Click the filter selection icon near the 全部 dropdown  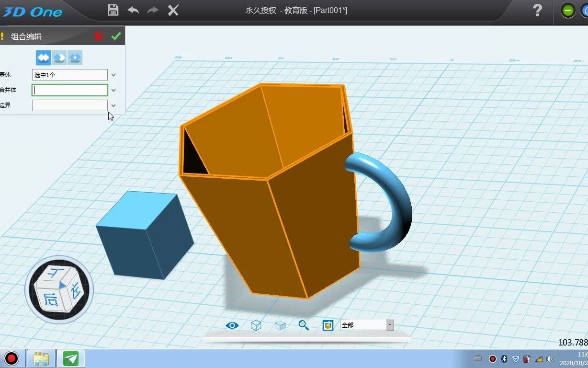click(328, 325)
